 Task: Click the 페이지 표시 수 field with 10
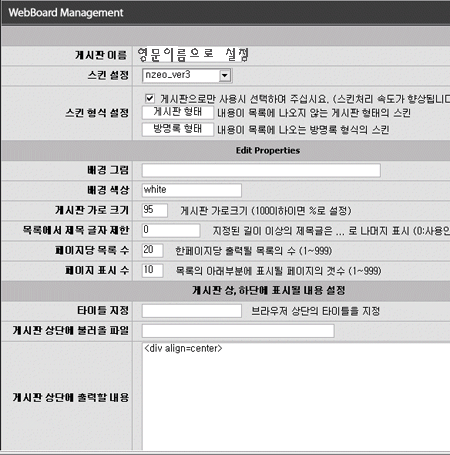pyautogui.click(x=153, y=270)
